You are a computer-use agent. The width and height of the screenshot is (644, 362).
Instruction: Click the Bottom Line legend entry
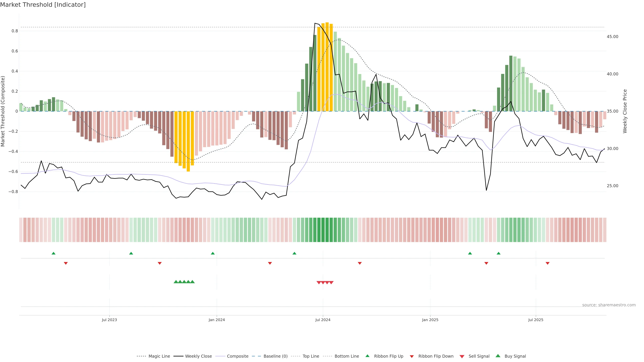coord(346,356)
